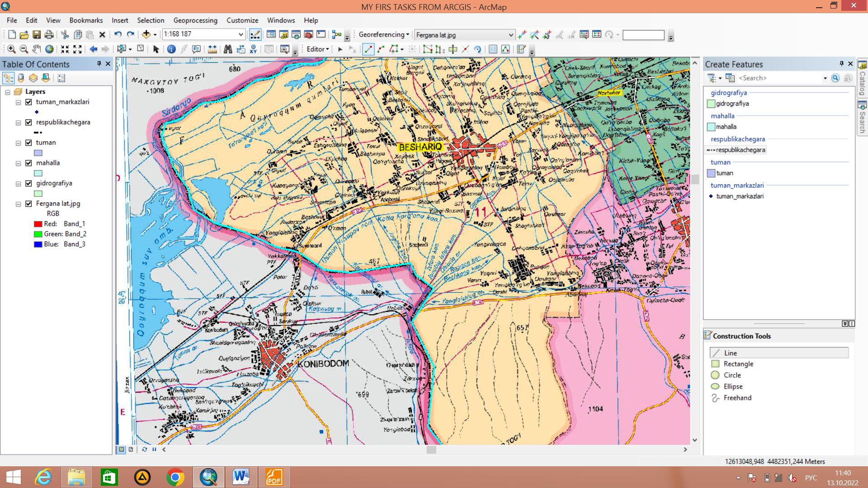This screenshot has height=488, width=868.
Task: Click Red Band_1 color swatch
Action: coord(38,224)
